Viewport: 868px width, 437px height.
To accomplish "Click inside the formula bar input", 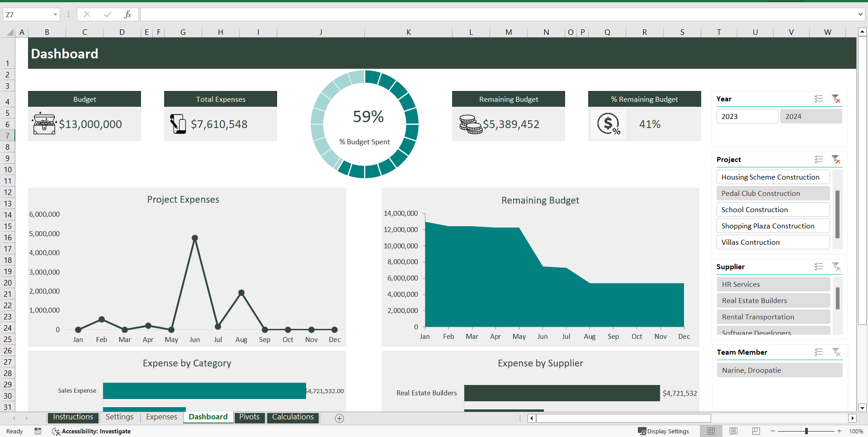I will tap(497, 15).
